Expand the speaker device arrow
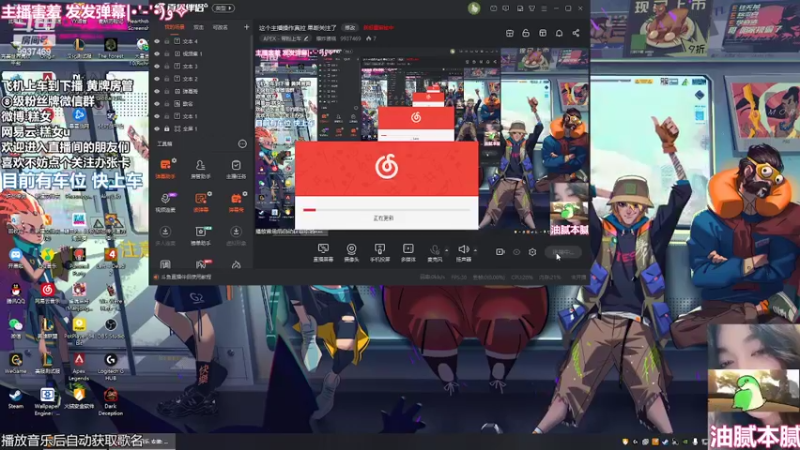The width and height of the screenshot is (800, 450). coord(475,250)
